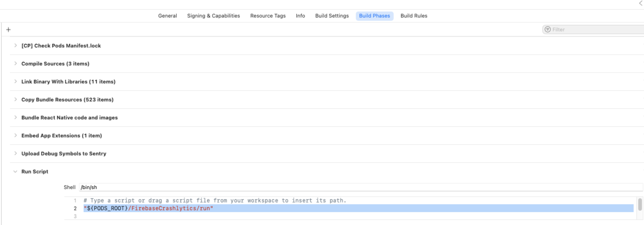Select the Run Script phase title
Viewport: 644px width, 225px height.
coord(35,172)
